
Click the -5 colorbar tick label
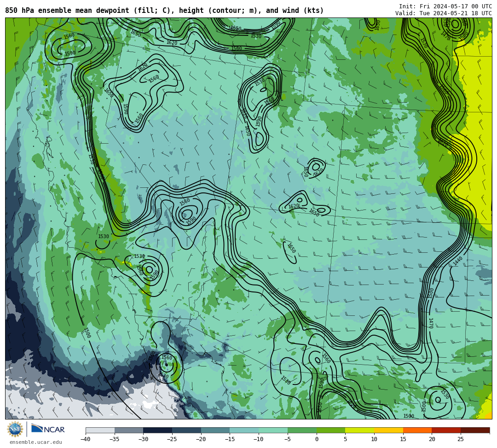288,439
